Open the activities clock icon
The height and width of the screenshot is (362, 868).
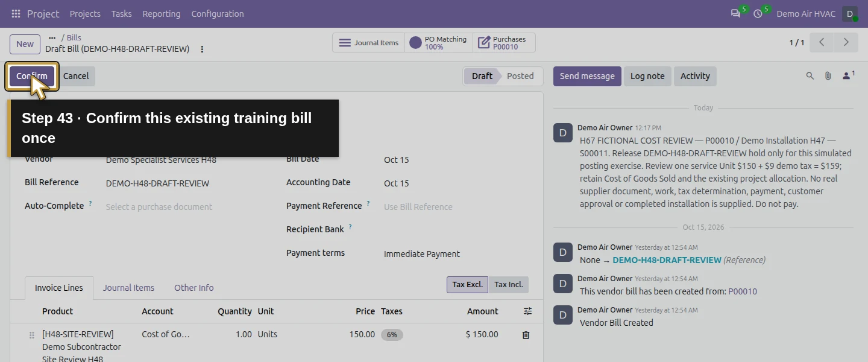758,13
